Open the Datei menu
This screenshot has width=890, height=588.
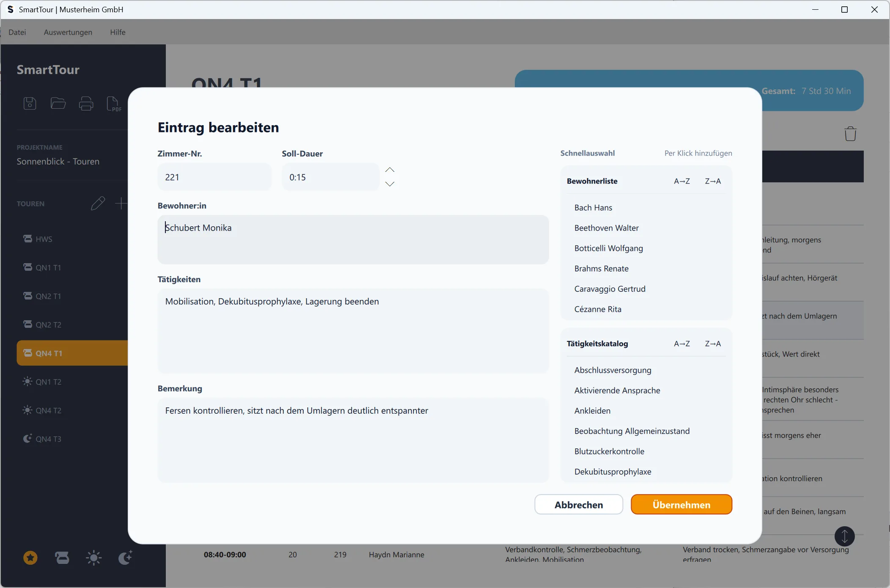point(17,32)
